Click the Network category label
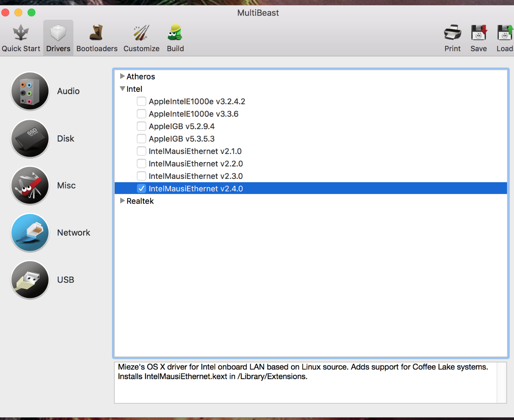The height and width of the screenshot is (420, 514). click(73, 233)
